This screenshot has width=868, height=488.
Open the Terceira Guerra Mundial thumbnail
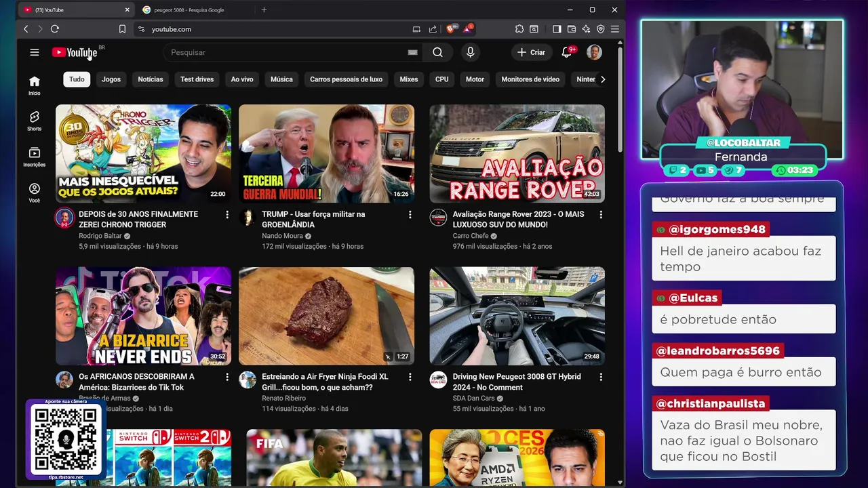click(x=326, y=153)
